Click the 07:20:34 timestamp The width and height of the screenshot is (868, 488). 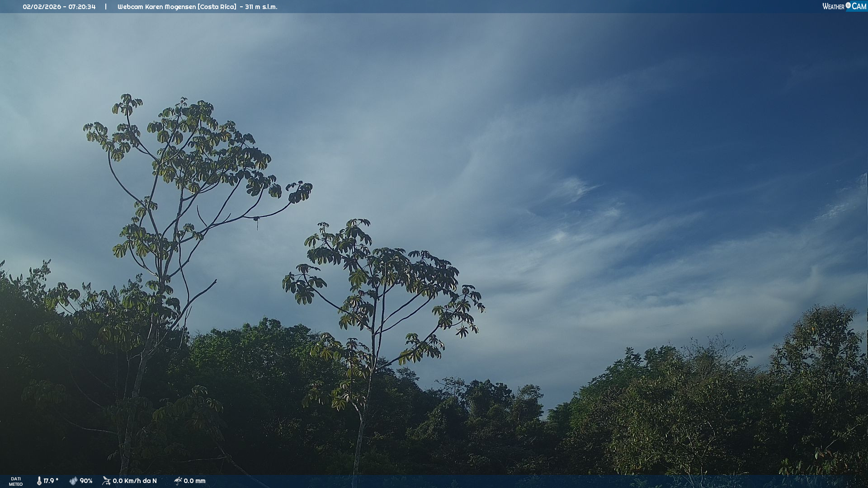(x=82, y=7)
